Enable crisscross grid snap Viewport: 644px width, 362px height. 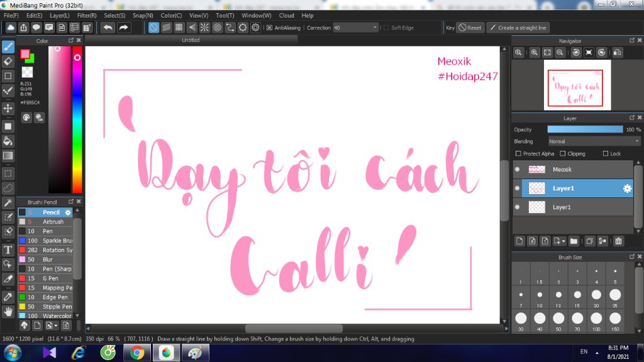(x=179, y=28)
